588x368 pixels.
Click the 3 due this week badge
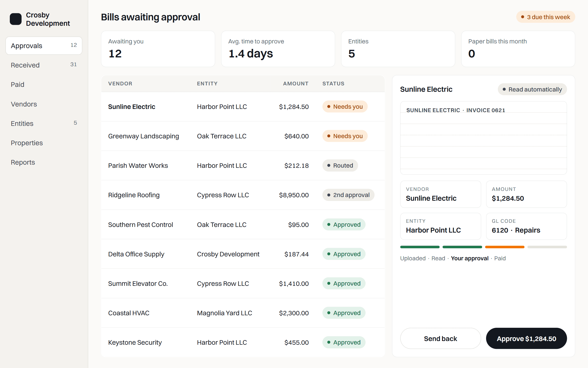click(x=546, y=17)
